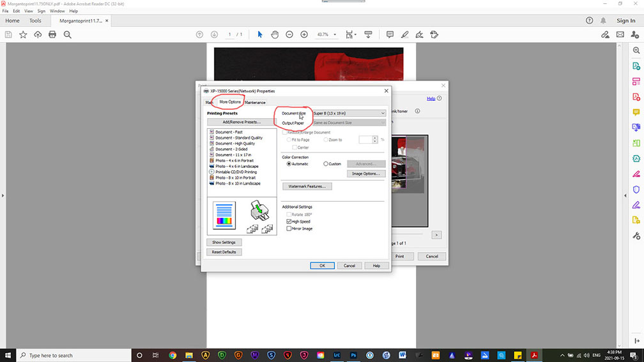This screenshot has width=644, height=362.
Task: Click the Print icon in Acrobat toolbar
Action: pos(52,35)
